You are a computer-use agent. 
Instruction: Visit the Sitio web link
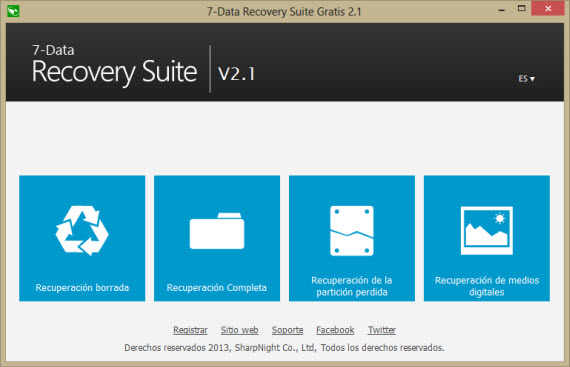pyautogui.click(x=240, y=330)
